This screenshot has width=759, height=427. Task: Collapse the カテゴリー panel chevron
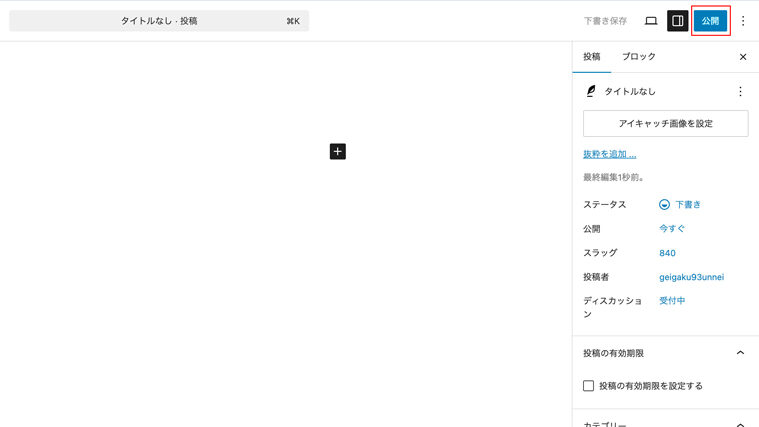point(740,424)
